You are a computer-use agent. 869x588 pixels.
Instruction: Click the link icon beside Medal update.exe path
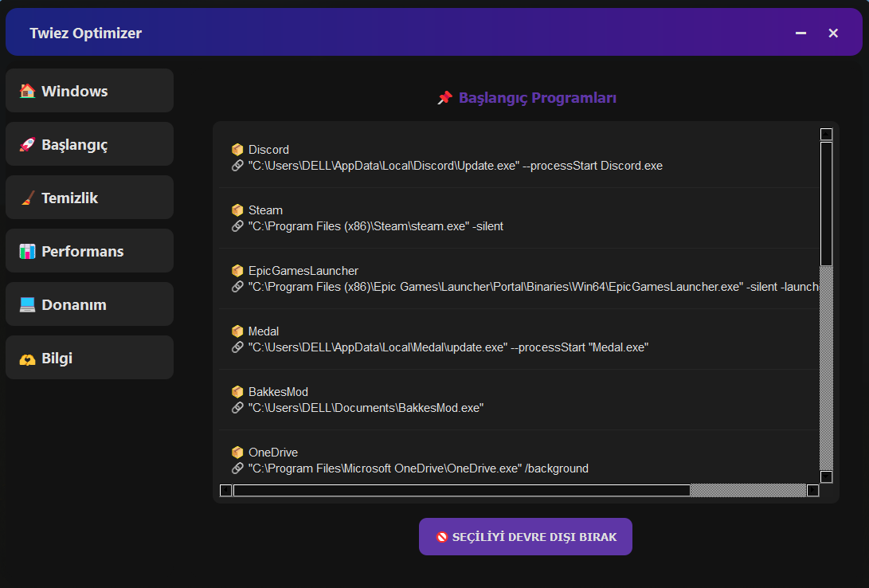click(237, 347)
